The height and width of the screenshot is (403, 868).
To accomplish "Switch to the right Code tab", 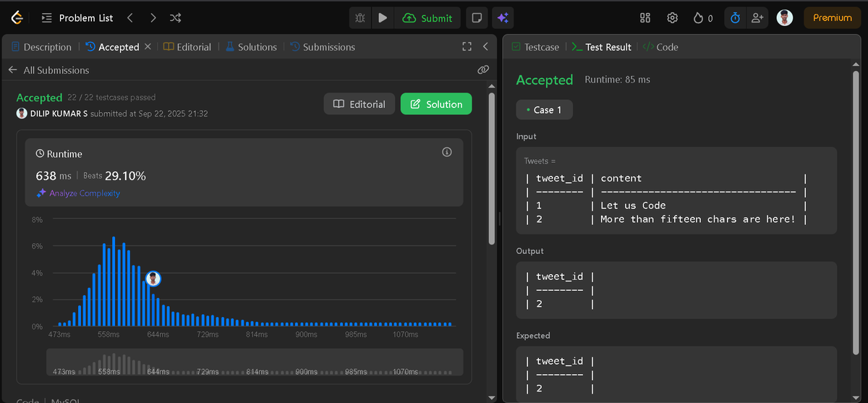I will click(x=660, y=47).
